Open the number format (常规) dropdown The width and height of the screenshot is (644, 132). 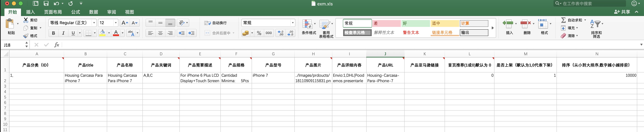pyautogui.click(x=292, y=23)
